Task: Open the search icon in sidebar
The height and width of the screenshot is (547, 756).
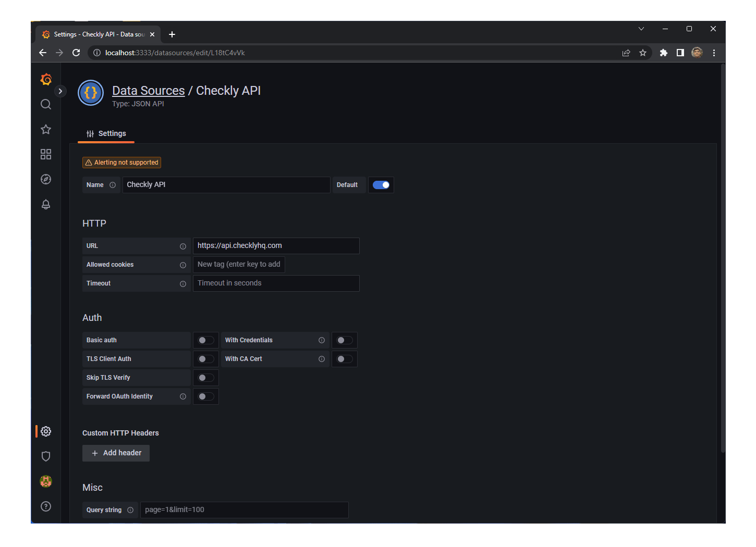Action: point(46,104)
